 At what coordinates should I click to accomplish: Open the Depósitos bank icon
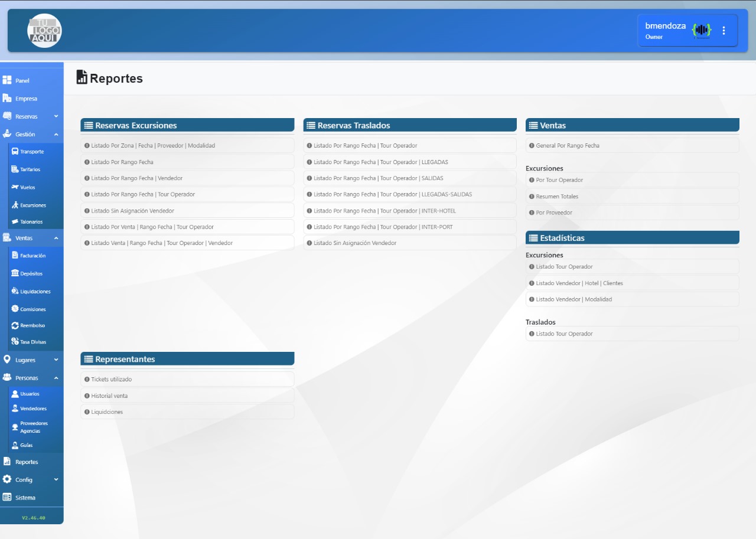(x=15, y=273)
